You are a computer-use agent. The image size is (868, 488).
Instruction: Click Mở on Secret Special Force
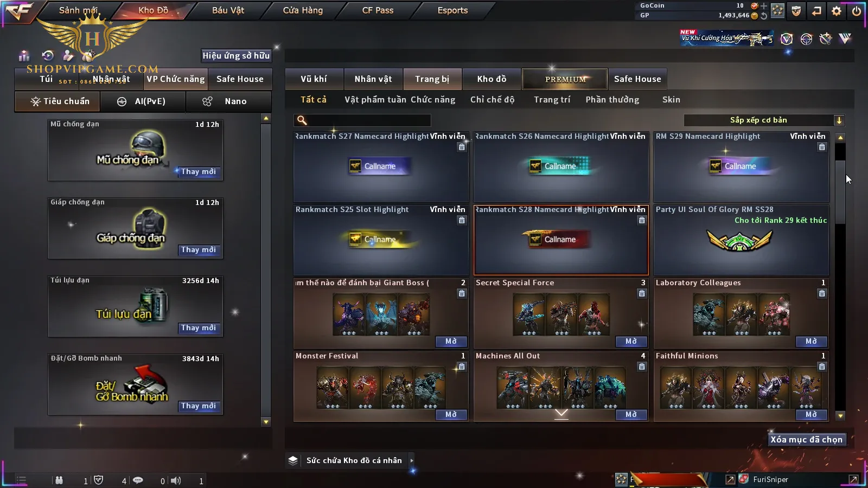(631, 342)
